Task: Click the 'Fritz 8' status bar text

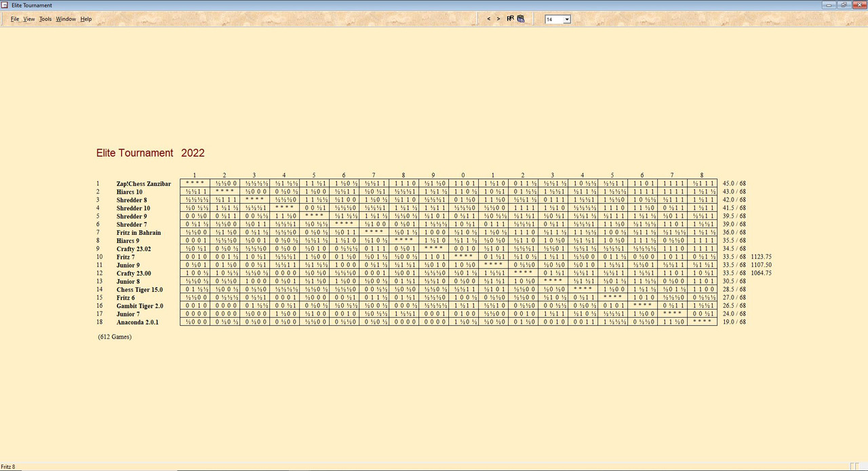Action: 8,467
